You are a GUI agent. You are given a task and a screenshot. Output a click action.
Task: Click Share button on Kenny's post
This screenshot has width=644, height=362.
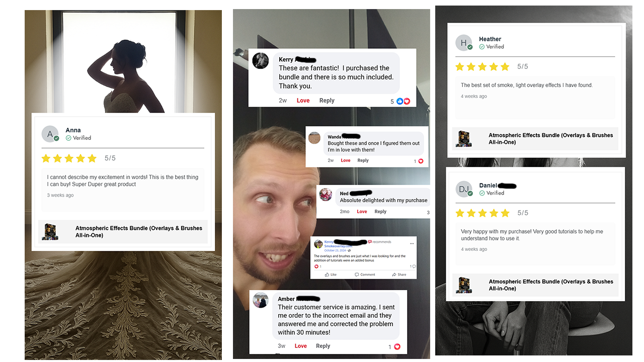(x=399, y=275)
